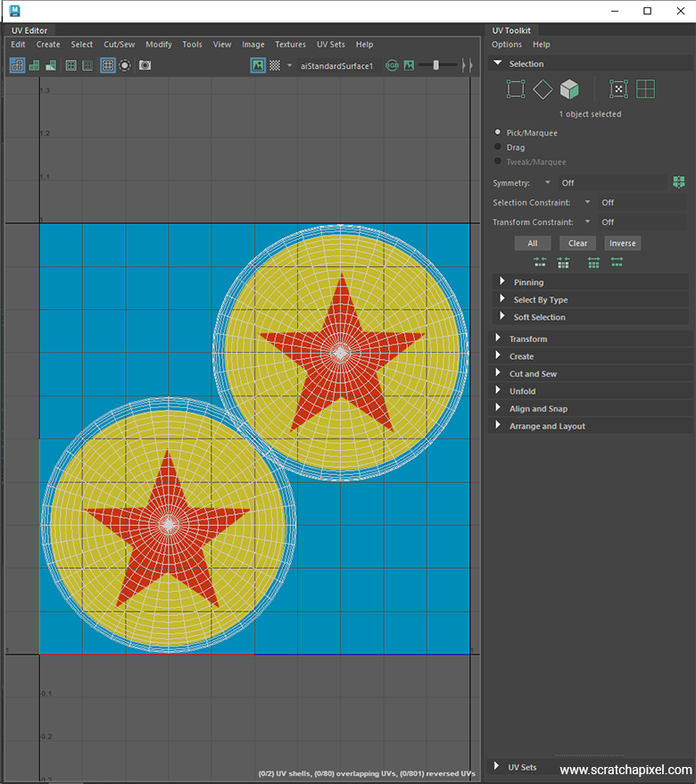Image resolution: width=696 pixels, height=784 pixels.
Task: Switch to the UV Editor tab
Action: (x=29, y=30)
